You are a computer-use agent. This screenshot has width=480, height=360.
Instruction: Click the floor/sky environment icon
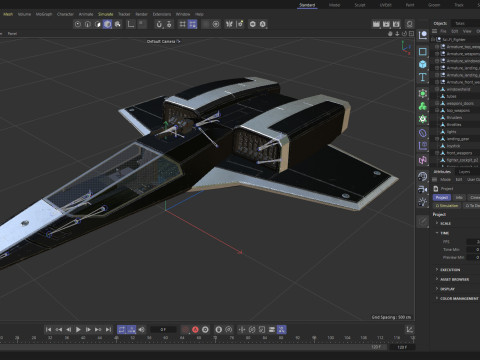[423, 177]
